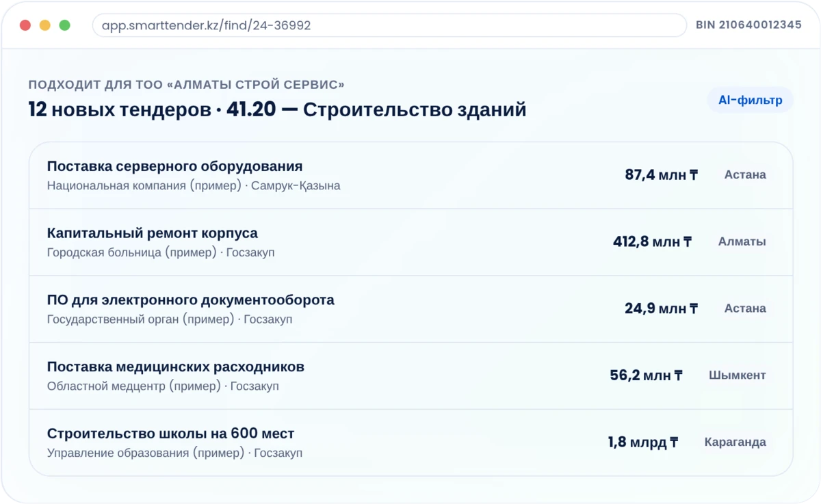Open tender Поставка медицинских расходников
Image resolution: width=821 pixels, height=504 pixels.
410,376
